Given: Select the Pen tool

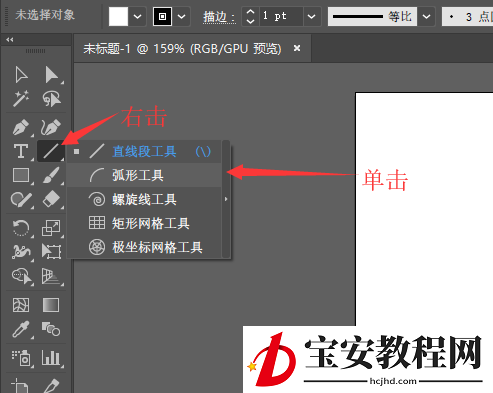Looking at the screenshot, I should click(21, 127).
